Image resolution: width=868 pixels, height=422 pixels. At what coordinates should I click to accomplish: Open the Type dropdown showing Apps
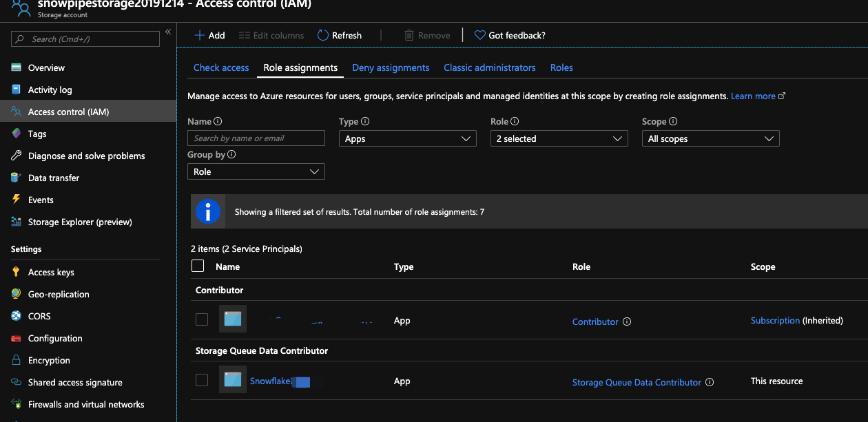tap(408, 138)
